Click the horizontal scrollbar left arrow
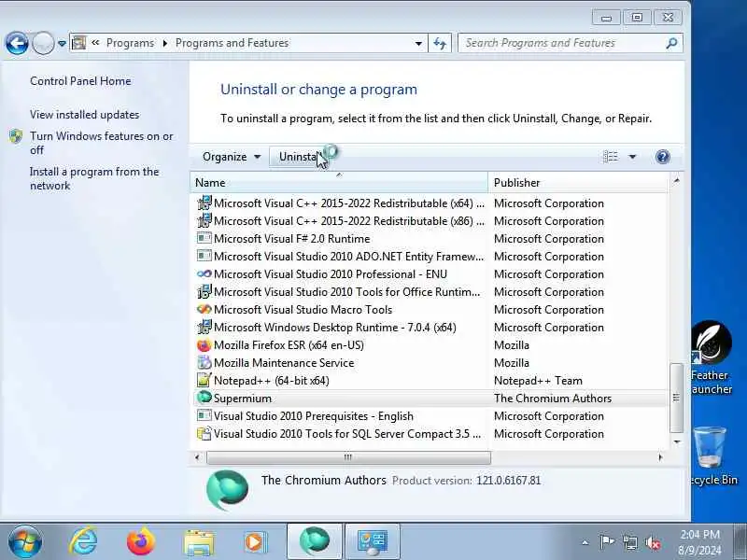The height and width of the screenshot is (560, 747). point(197,457)
